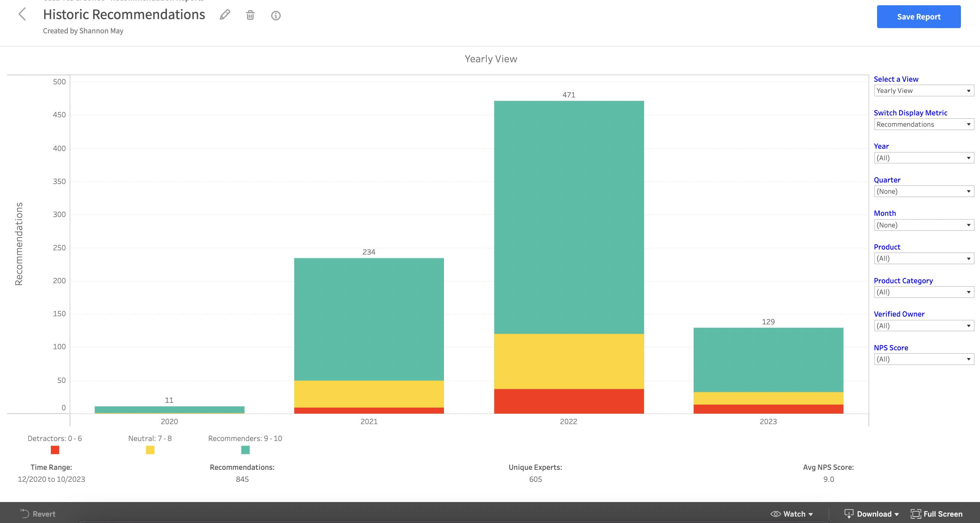Select the 2022 bar's green segment
Viewport: 980px width, 523px height.
pyautogui.click(x=569, y=217)
